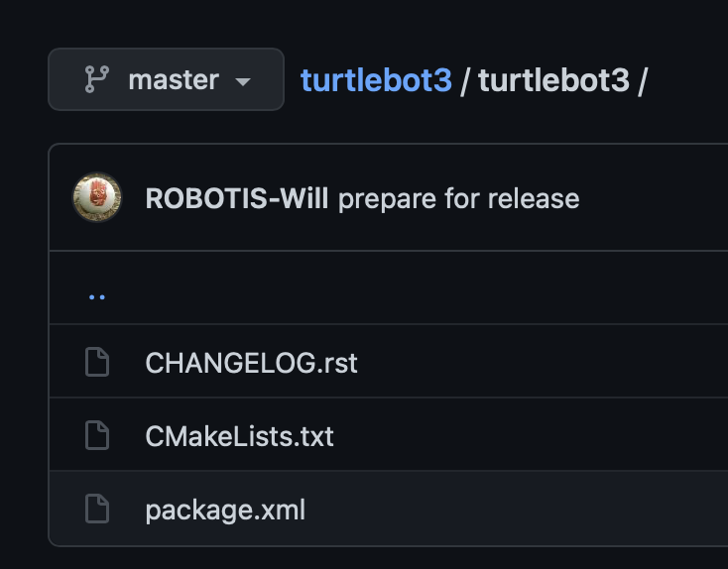Click the ROBOTIS-Will user avatar
Viewport: 728px width, 569px height.
(97, 197)
